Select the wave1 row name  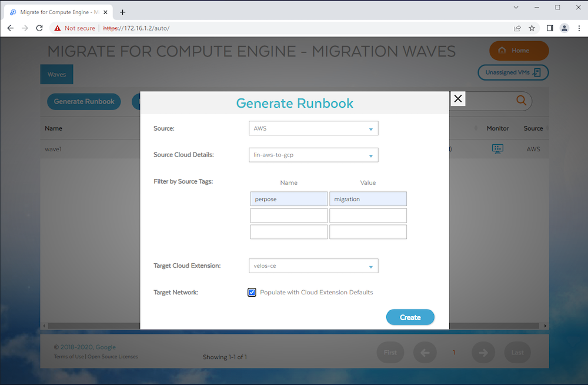54,149
